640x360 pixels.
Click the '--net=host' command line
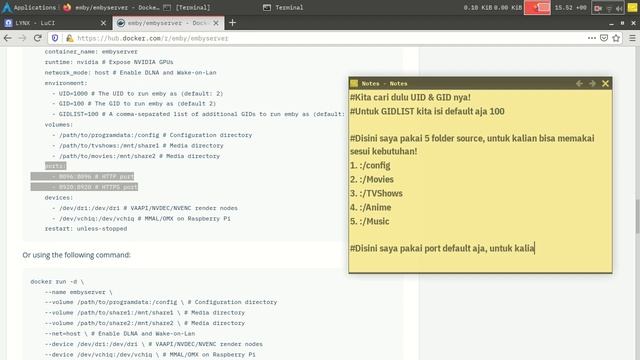[120, 333]
